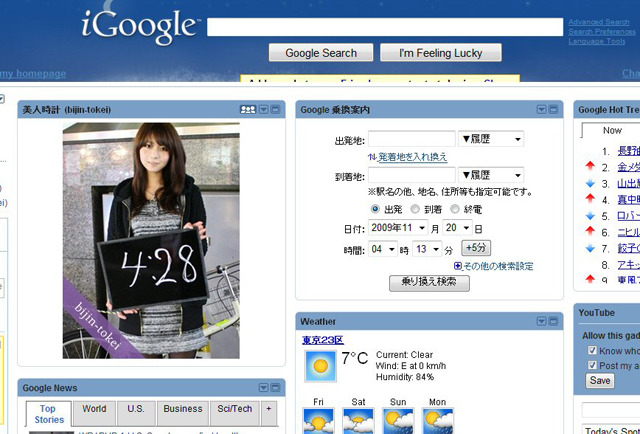Click the swap departure/arrival arrows icon

coord(372,157)
